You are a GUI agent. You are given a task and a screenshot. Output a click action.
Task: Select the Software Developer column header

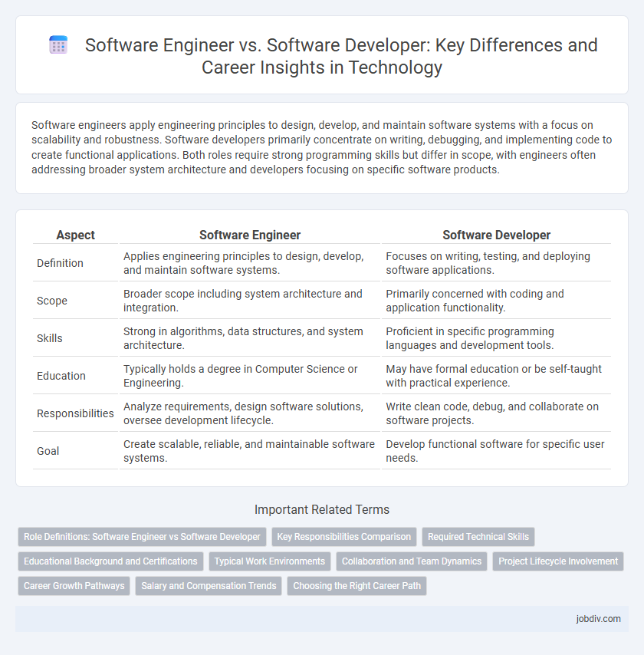pyautogui.click(x=496, y=235)
